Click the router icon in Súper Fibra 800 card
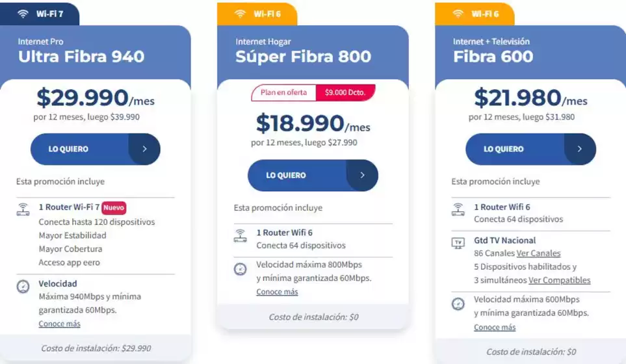 pyautogui.click(x=241, y=235)
